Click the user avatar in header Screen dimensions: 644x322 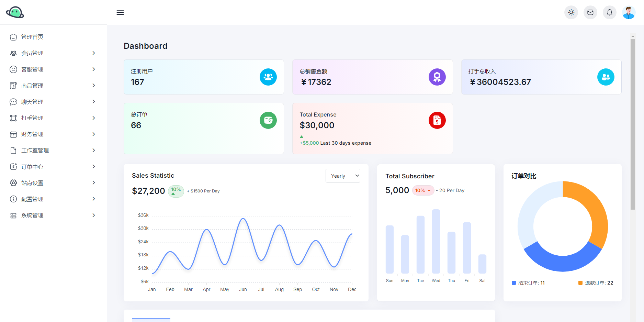point(629,12)
